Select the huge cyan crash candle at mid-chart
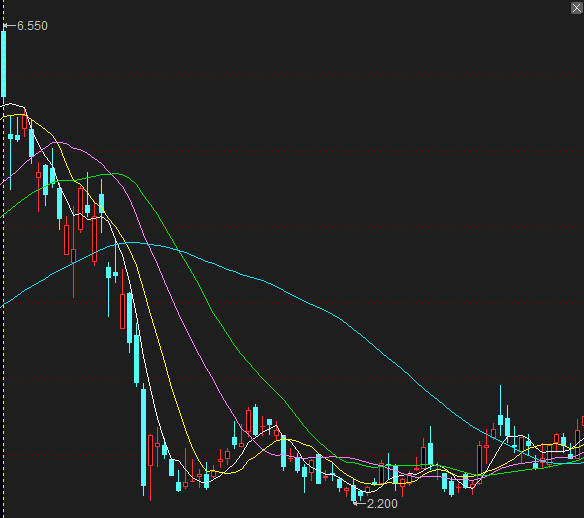 (x=143, y=437)
